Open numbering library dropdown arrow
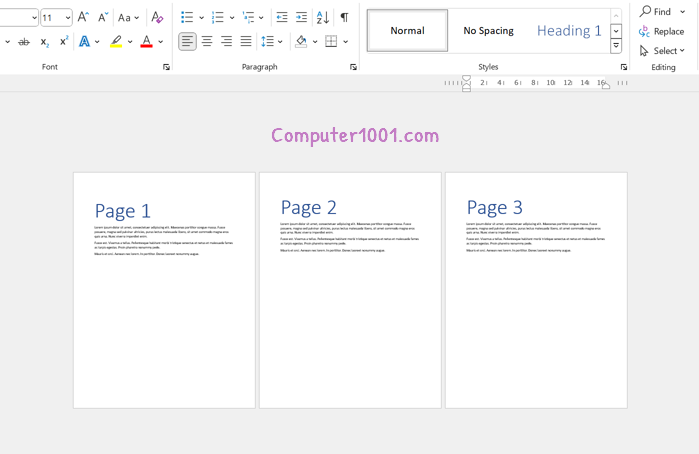This screenshot has height=454, width=699. pyautogui.click(x=232, y=18)
